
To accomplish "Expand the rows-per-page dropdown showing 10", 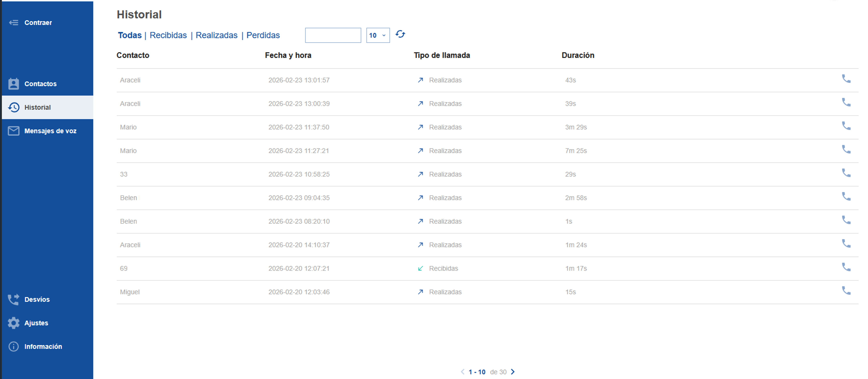I will click(x=378, y=35).
